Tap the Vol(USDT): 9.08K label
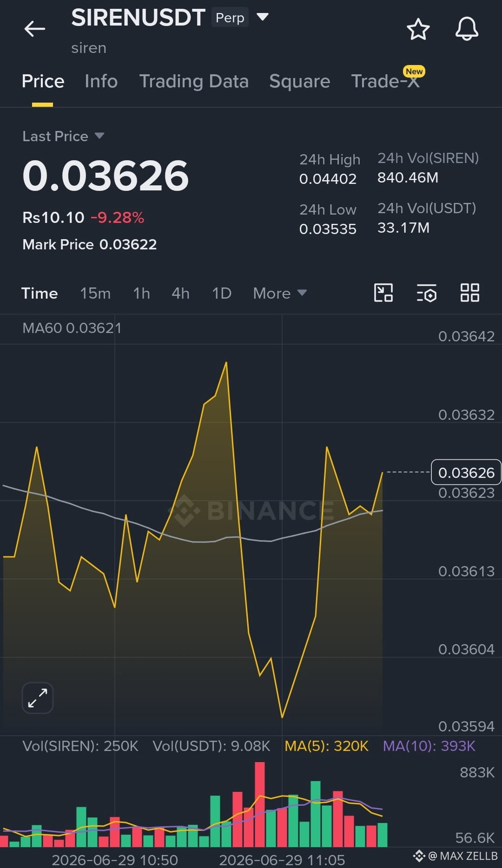Image resolution: width=502 pixels, height=868 pixels. click(211, 746)
